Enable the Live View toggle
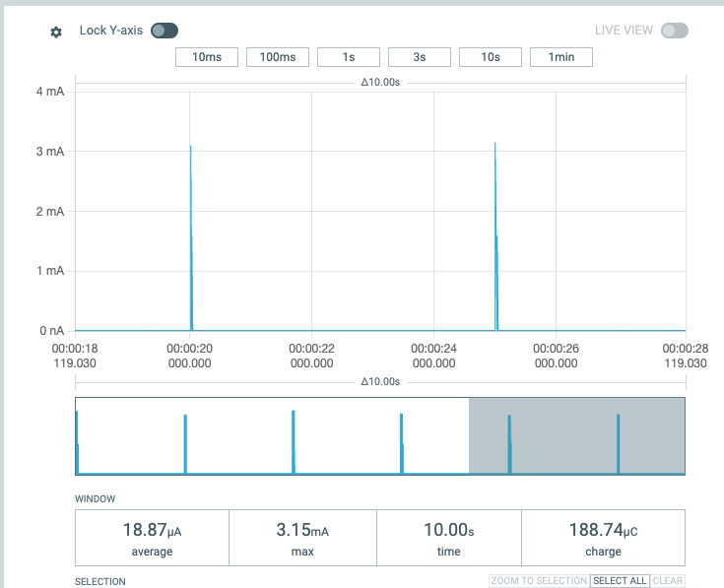This screenshot has height=588, width=724. pos(674,31)
